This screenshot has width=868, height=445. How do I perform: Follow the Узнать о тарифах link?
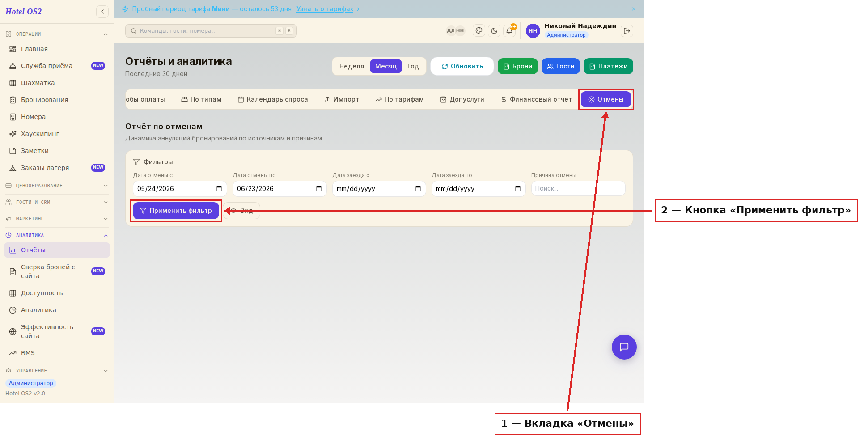pyautogui.click(x=325, y=9)
